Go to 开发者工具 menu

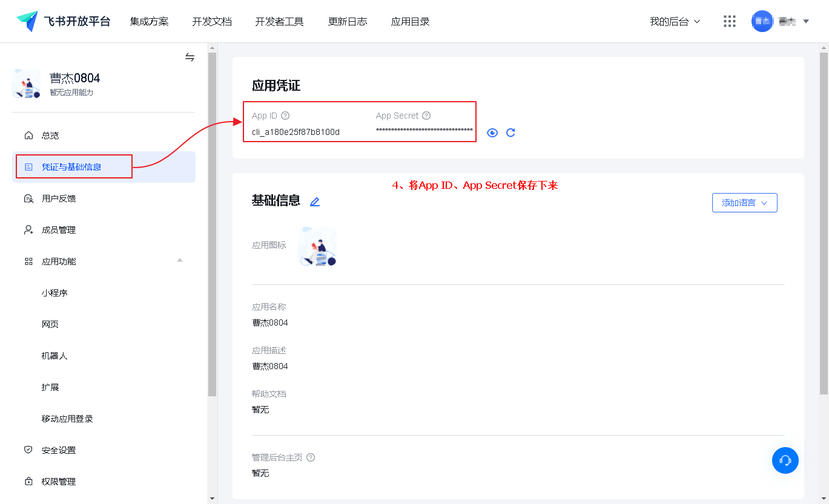click(279, 21)
